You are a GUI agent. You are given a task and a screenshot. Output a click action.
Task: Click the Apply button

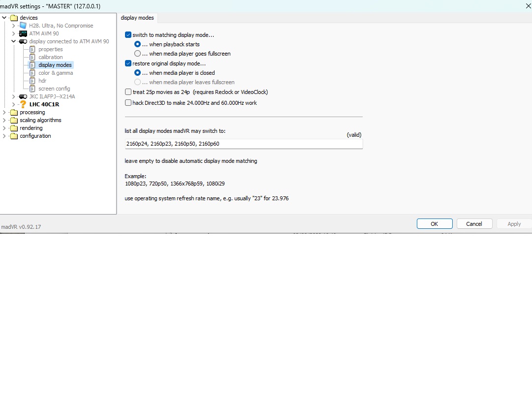(x=514, y=223)
